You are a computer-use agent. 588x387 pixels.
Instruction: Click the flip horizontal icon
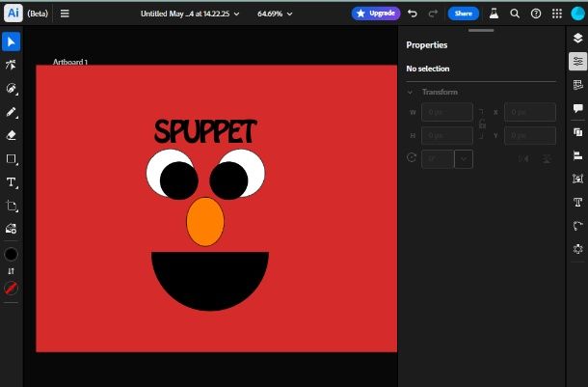click(x=523, y=159)
